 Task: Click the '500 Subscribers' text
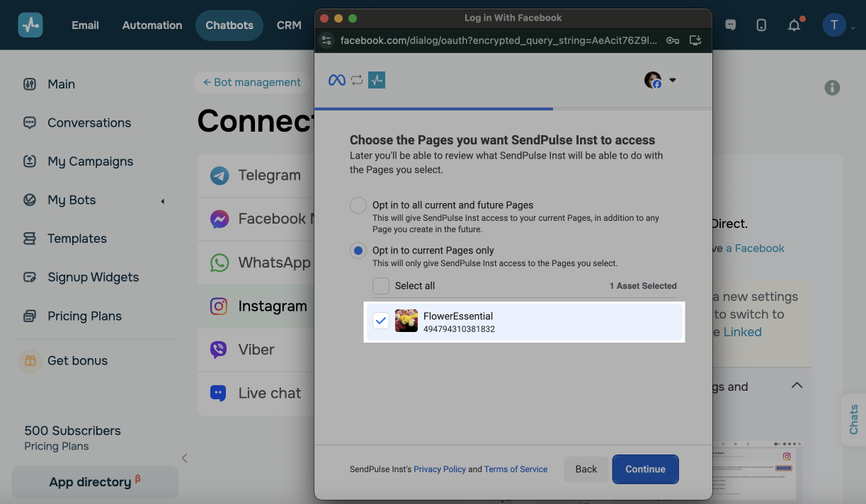click(x=72, y=430)
